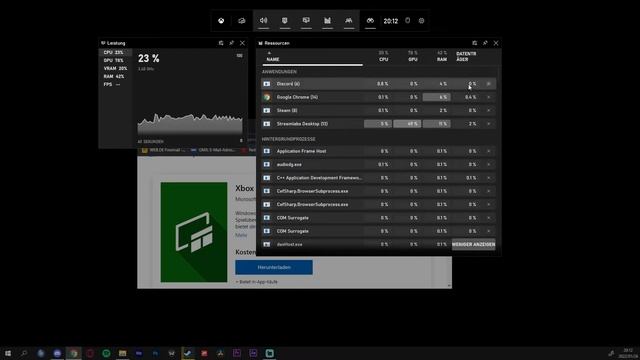Image resolution: width=640 pixels, height=360 pixels.
Task: Toggle the Capture widget icon in Game Bar
Action: 285,20
